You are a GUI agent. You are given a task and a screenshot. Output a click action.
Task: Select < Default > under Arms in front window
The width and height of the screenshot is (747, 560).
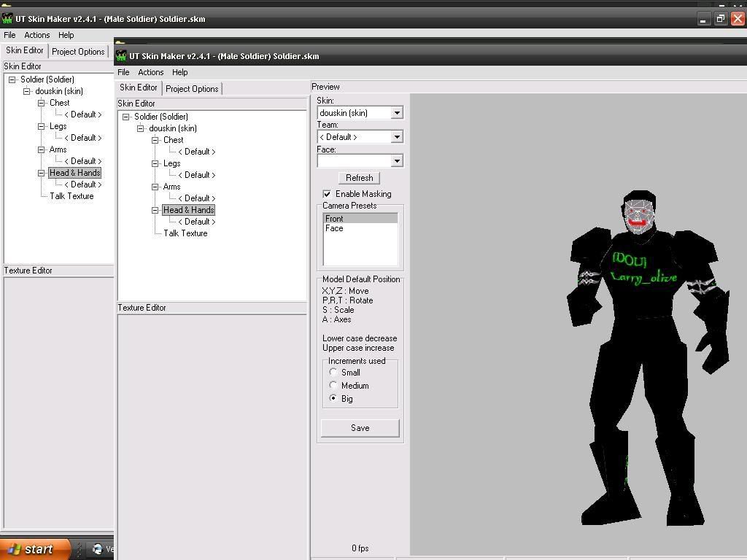197,198
